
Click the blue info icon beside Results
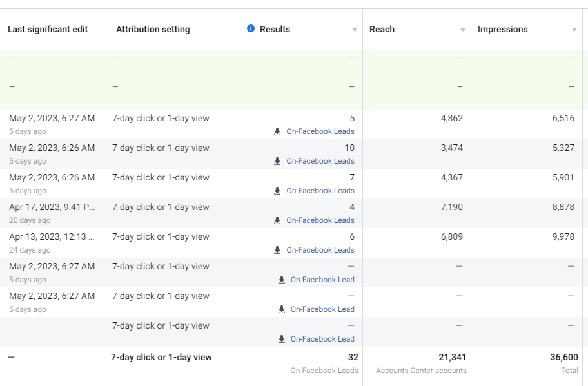251,29
